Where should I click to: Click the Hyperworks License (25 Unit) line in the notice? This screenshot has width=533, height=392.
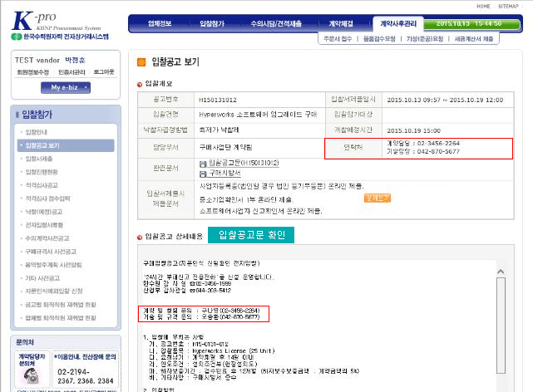(x=212, y=350)
